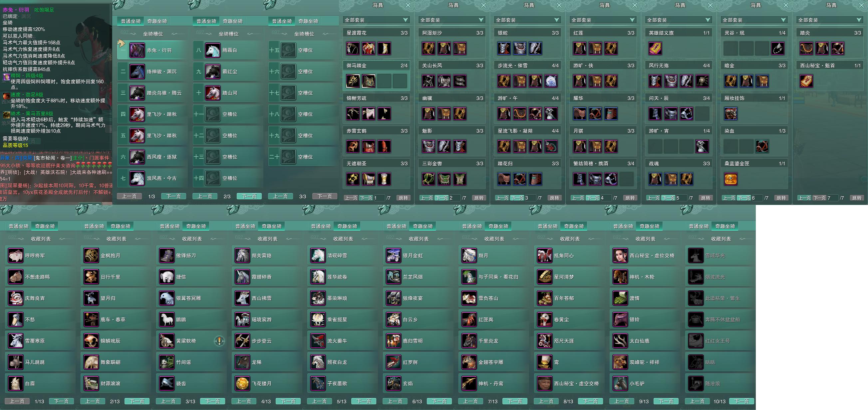Open 全部套装 dropdown above 阿湿矩沙 set

tap(452, 20)
